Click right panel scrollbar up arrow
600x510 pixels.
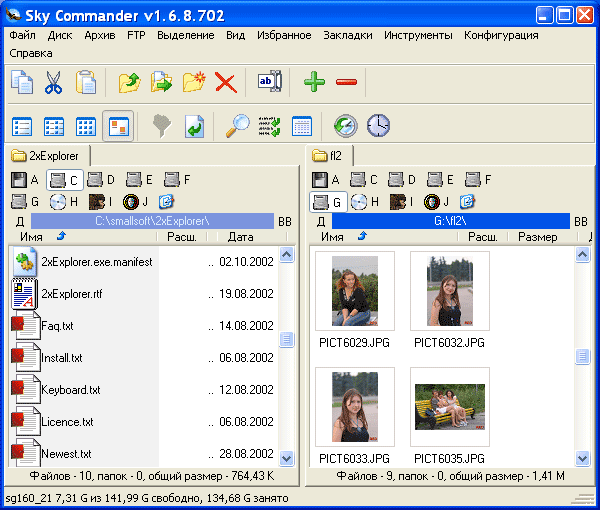(582, 254)
